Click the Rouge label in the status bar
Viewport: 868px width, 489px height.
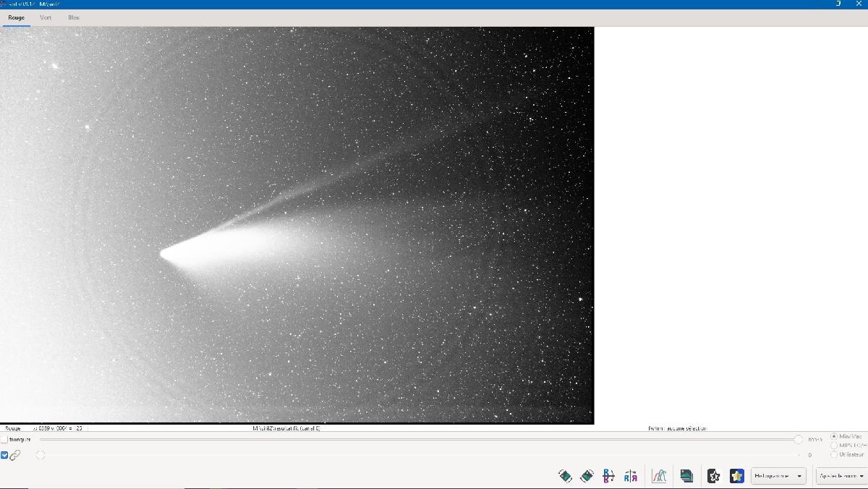13,428
